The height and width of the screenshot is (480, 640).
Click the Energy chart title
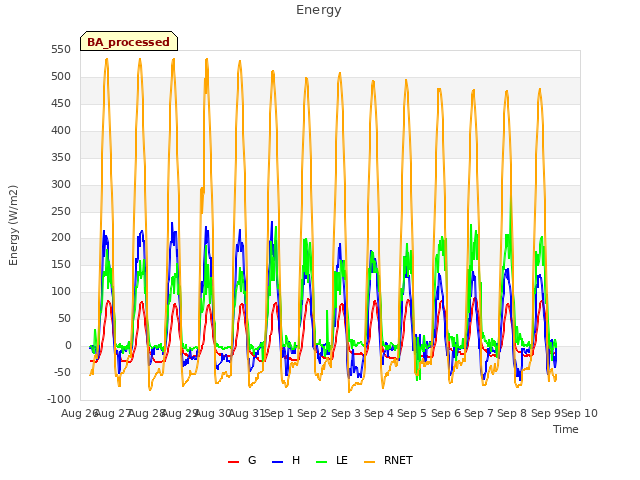click(x=319, y=10)
